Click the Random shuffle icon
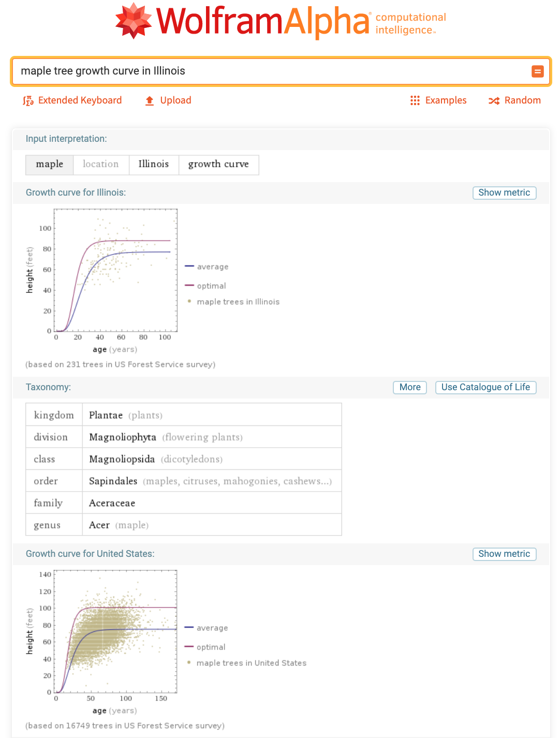560x738 pixels. pyautogui.click(x=494, y=100)
